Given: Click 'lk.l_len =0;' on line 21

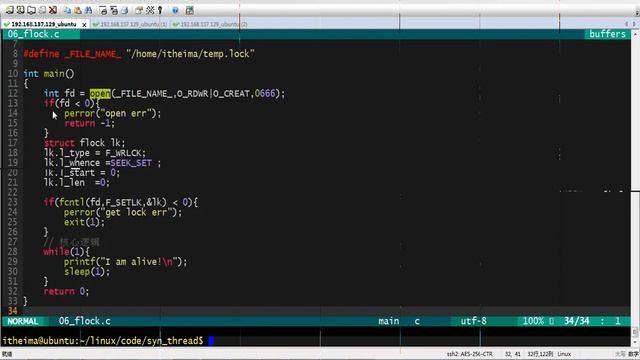Looking at the screenshot, I should (77, 182).
